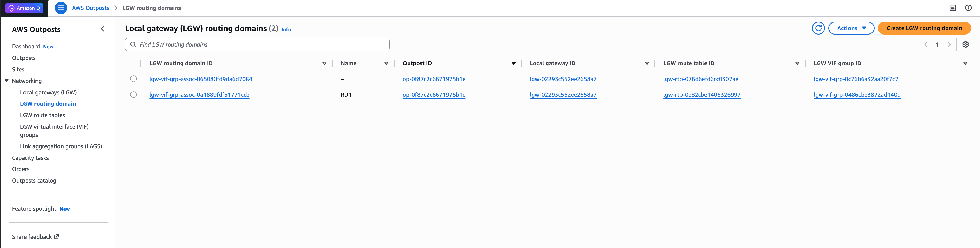
Task: Open the Amazon Q assistant
Action: [x=24, y=8]
